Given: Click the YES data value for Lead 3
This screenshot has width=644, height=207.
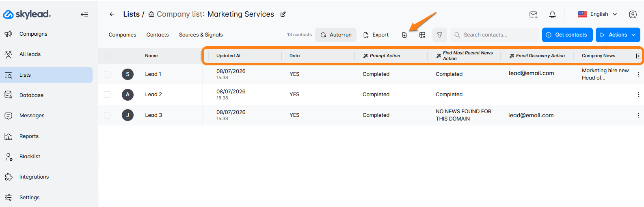Looking at the screenshot, I should (294, 115).
